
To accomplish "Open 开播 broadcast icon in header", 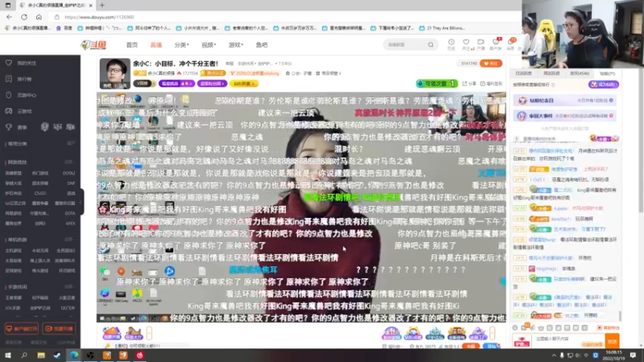I will pos(481,43).
